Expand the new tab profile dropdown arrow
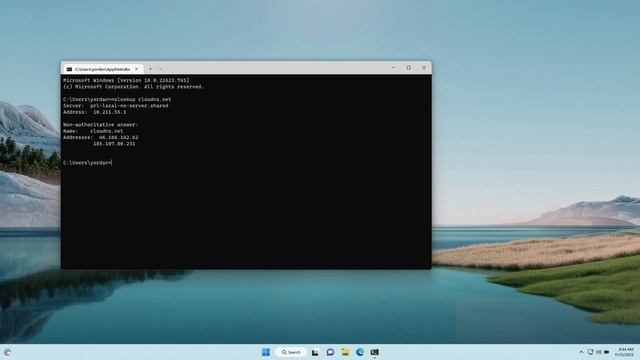This screenshot has height=360, width=640. click(160, 69)
